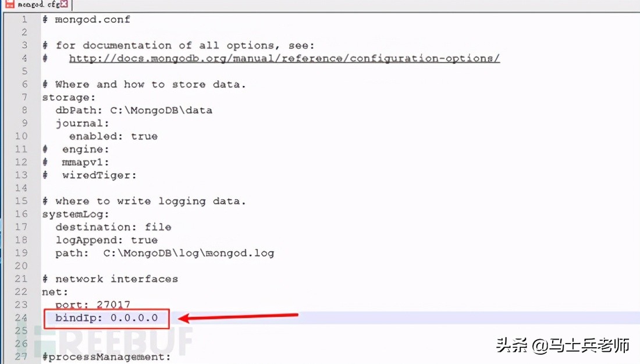Open the docs.mongodb.org configuration-options link
Screen dimensions: 640x364
click(x=284, y=58)
